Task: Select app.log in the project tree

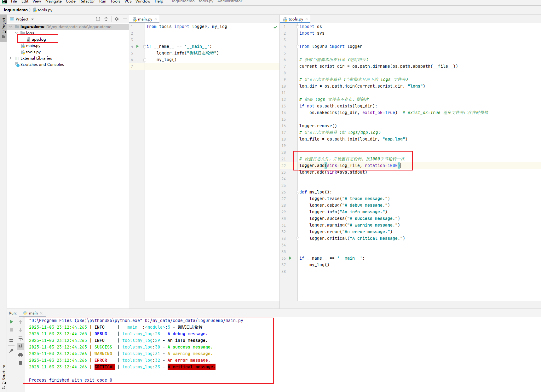Action: coord(38,39)
